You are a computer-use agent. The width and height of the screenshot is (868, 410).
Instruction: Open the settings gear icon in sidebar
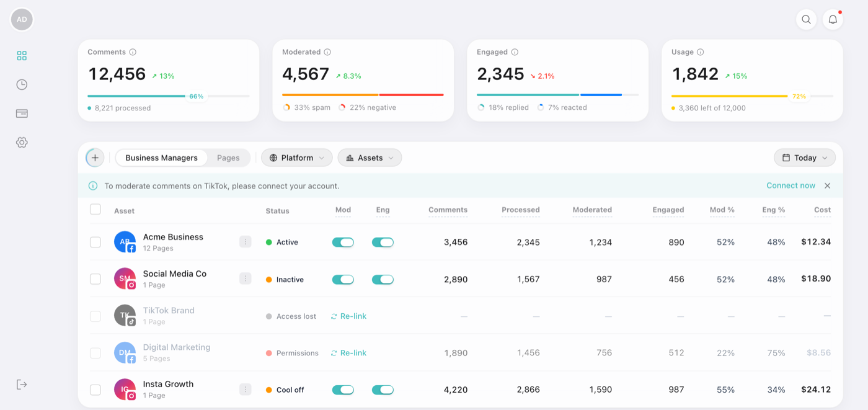22,143
